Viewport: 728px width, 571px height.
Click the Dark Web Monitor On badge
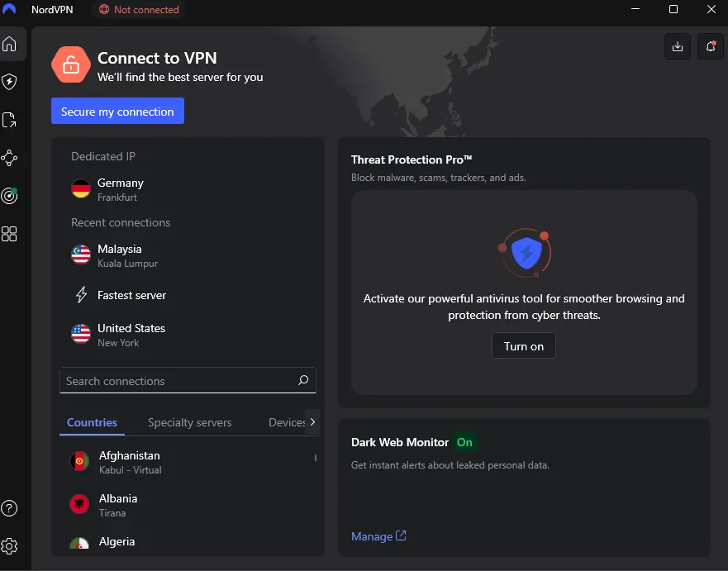pos(464,442)
